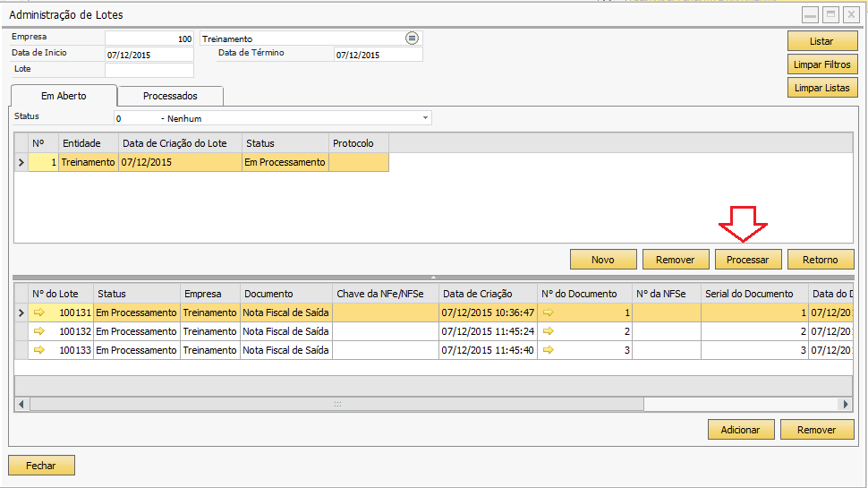The height and width of the screenshot is (488, 868).
Task: Click Chave da NFe/NFSe column header
Action: pos(386,294)
